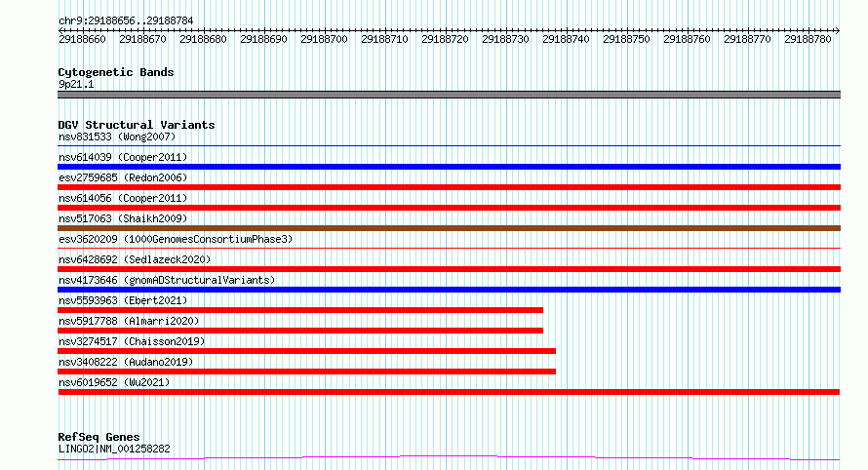Click the 29188720 ruler coordinate
The width and height of the screenshot is (868, 470).
[445, 39]
